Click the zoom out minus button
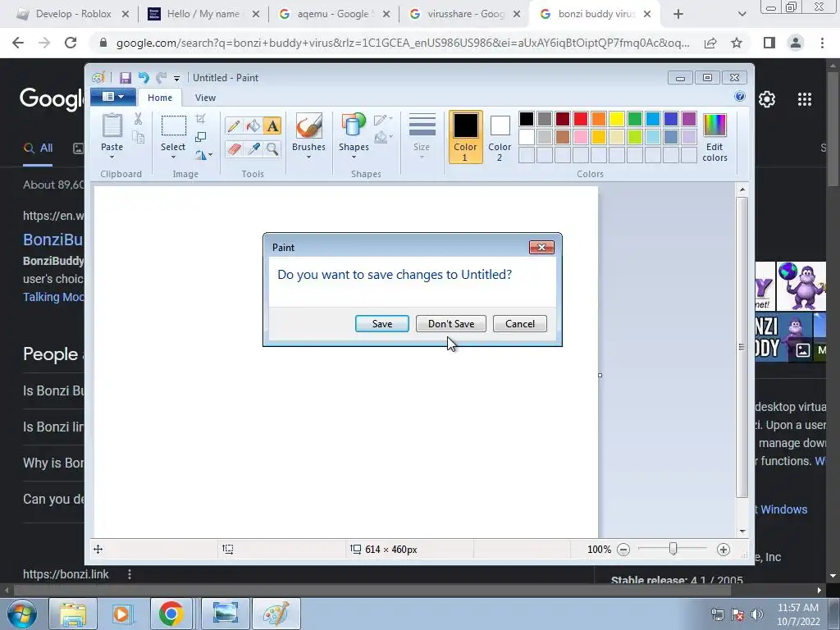840x630 pixels. tap(623, 550)
